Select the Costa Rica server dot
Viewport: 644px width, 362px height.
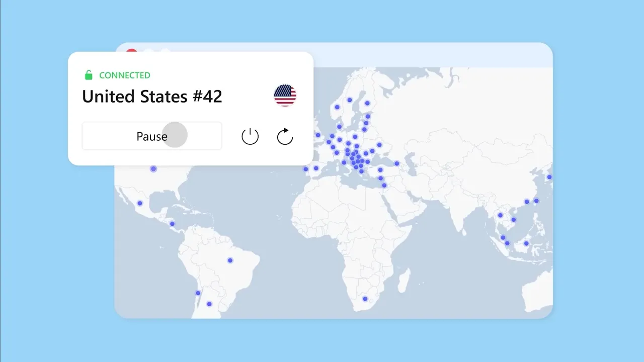click(172, 224)
